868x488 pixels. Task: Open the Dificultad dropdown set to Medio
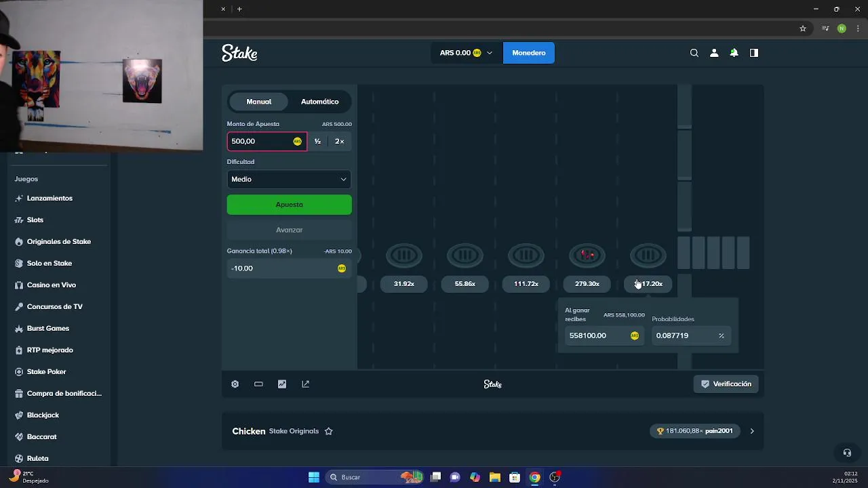point(290,179)
